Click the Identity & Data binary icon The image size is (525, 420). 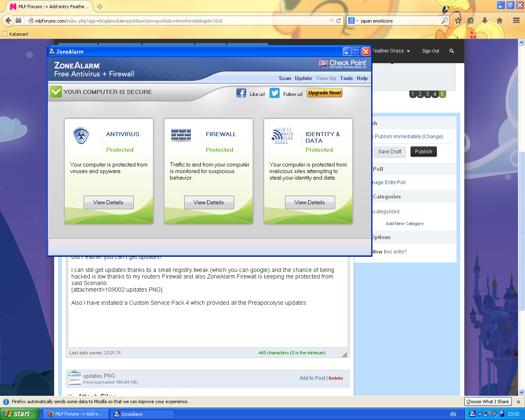282,136
